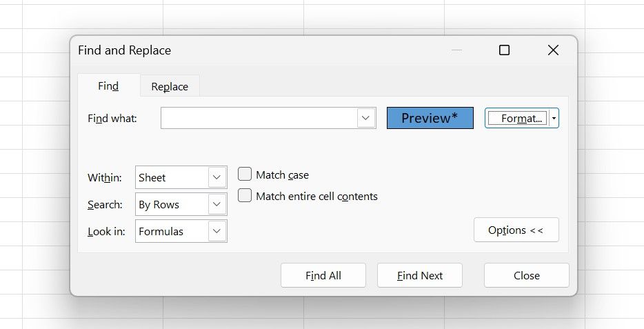Close dialog using the title bar X
Viewport: 644px width, 329px height.
pyautogui.click(x=553, y=50)
